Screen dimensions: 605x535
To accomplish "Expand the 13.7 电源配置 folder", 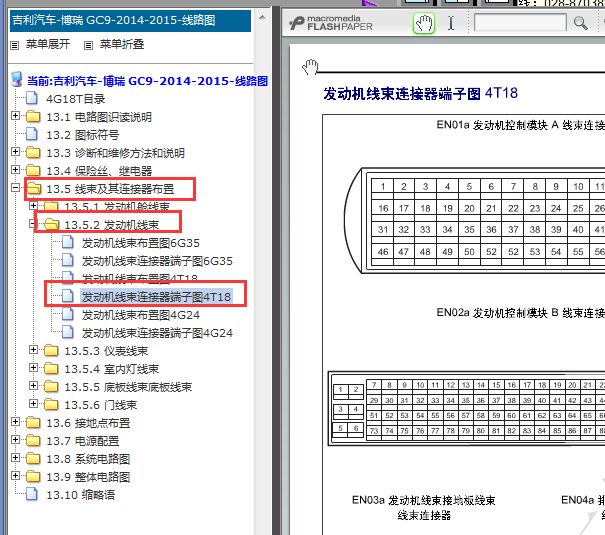I will point(15,439).
